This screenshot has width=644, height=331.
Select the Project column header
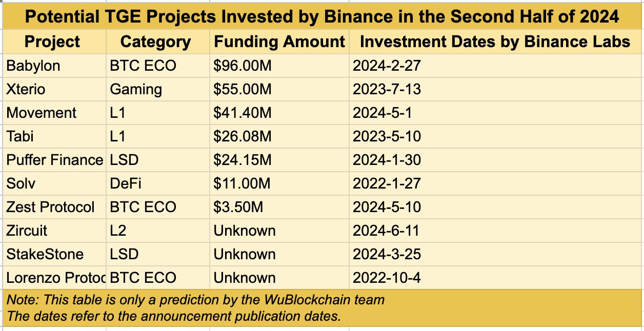(x=53, y=42)
